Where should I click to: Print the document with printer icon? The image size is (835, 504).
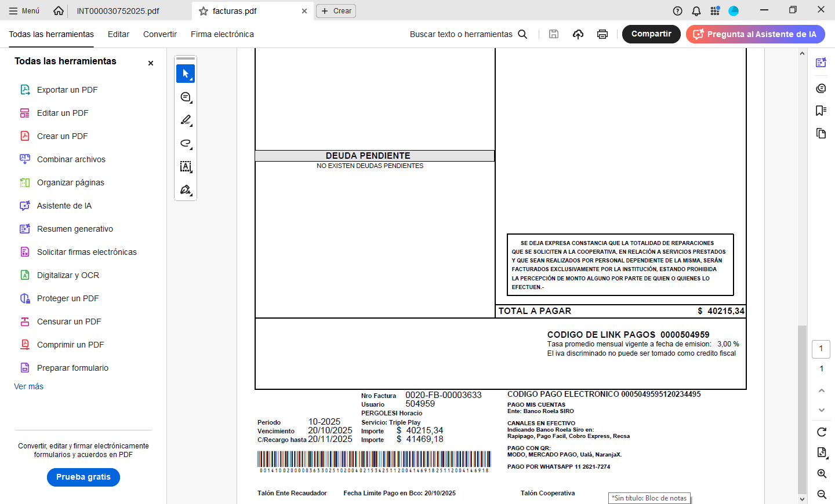click(x=602, y=34)
